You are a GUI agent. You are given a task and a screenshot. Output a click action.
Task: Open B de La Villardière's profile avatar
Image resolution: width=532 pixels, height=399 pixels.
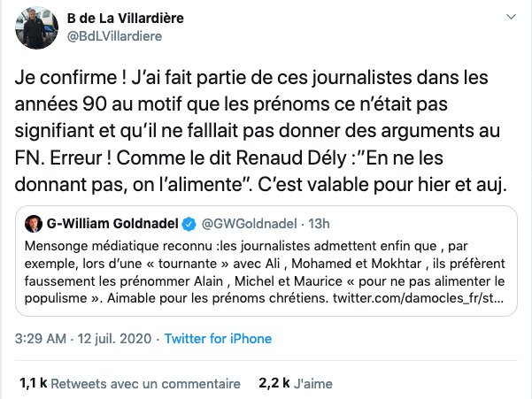pos(33,31)
